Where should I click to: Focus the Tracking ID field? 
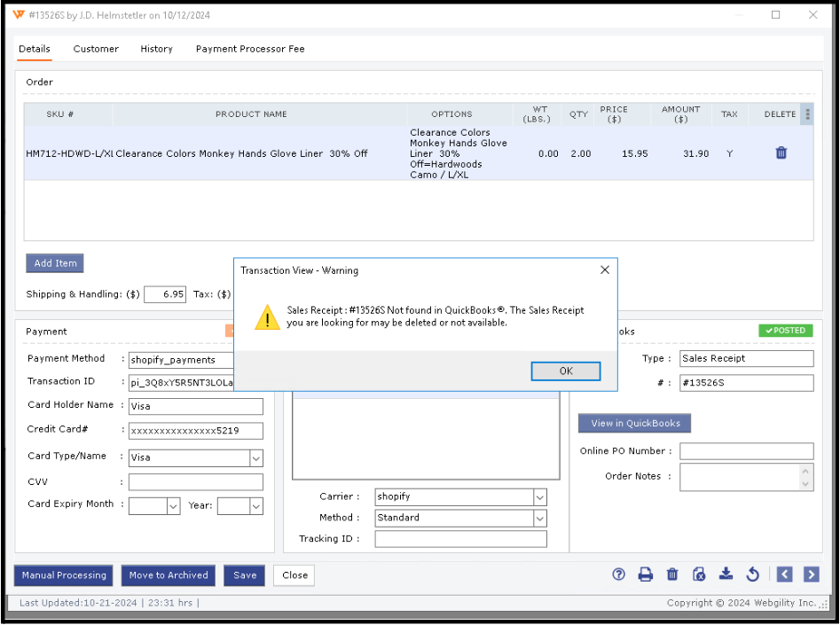(460, 539)
